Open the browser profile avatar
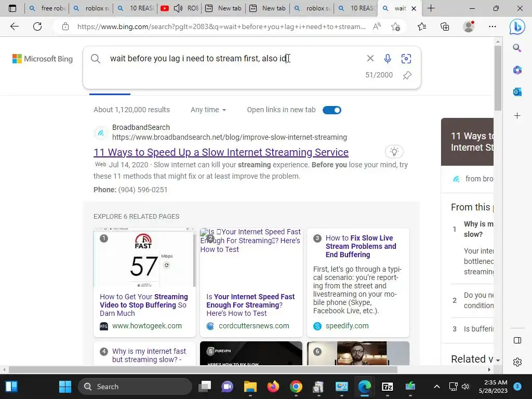 point(469,26)
